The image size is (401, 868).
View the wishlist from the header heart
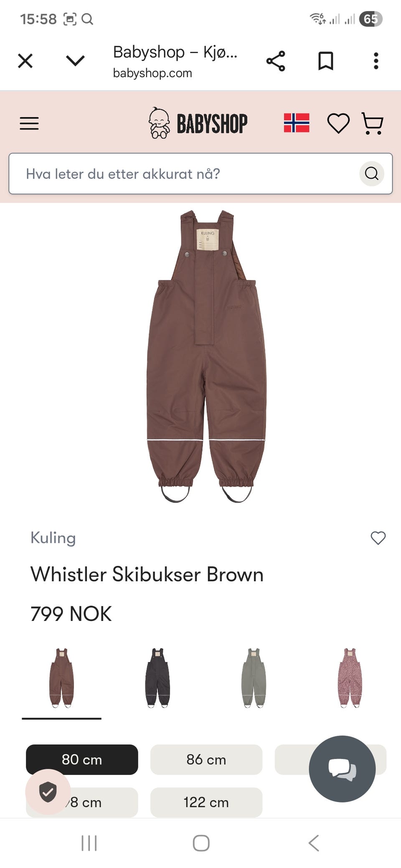click(x=338, y=124)
